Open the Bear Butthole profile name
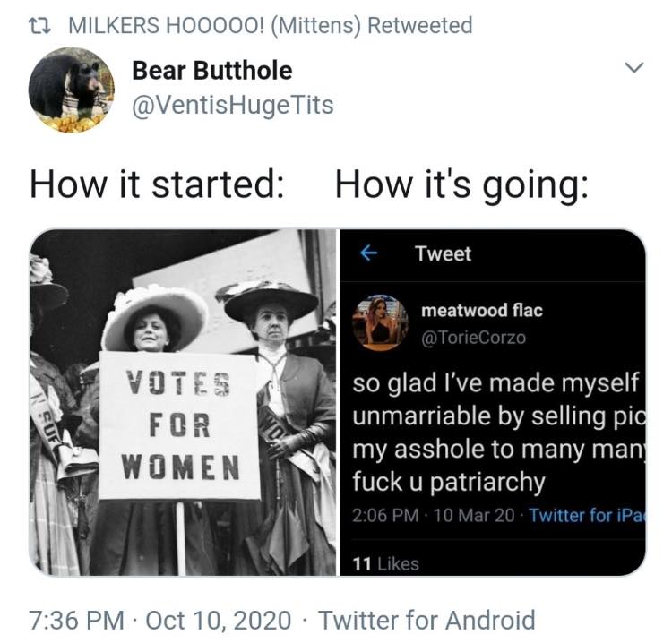This screenshot has width=672, height=643. 212,71
